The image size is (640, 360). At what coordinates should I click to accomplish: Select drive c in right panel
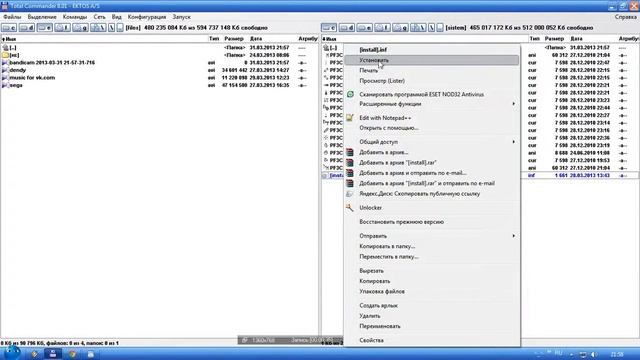[x=329, y=28]
